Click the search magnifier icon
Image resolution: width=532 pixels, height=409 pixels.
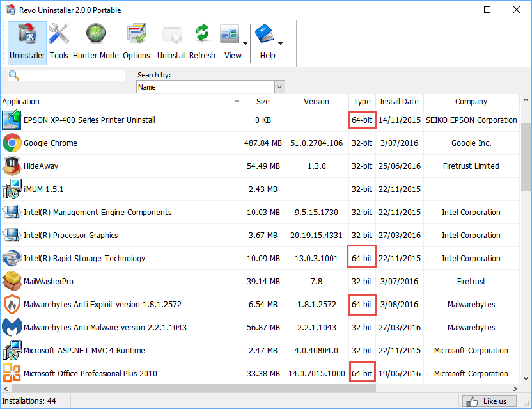pyautogui.click(x=14, y=75)
